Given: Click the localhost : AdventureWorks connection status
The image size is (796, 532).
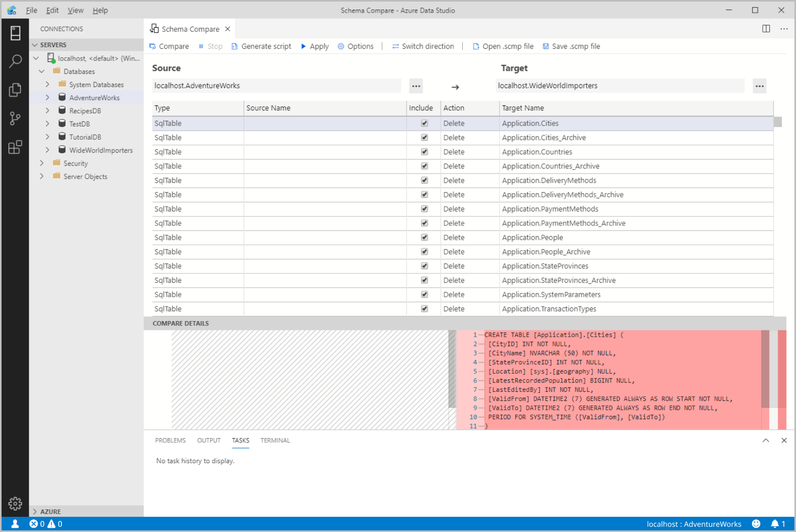Looking at the screenshot, I should 694,524.
